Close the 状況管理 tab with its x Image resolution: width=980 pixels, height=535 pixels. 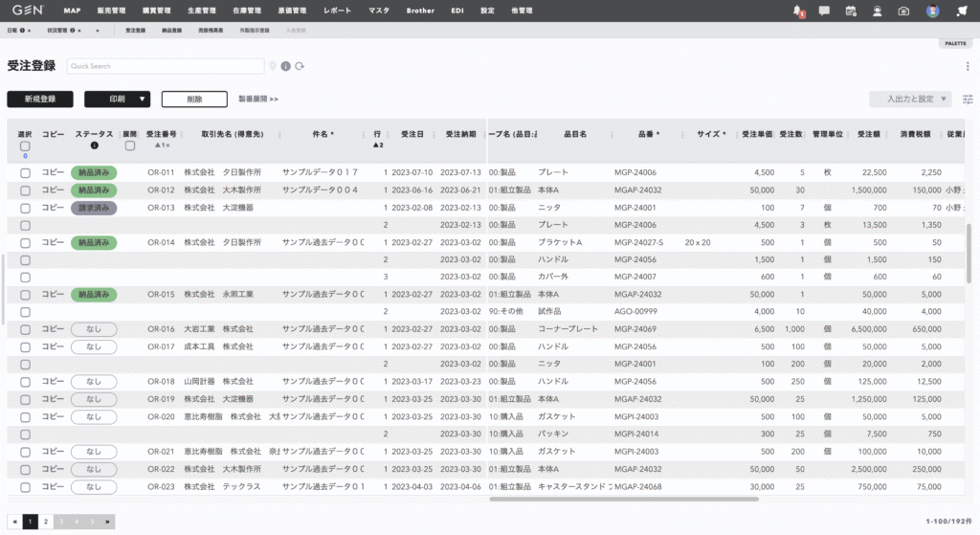coord(79,30)
